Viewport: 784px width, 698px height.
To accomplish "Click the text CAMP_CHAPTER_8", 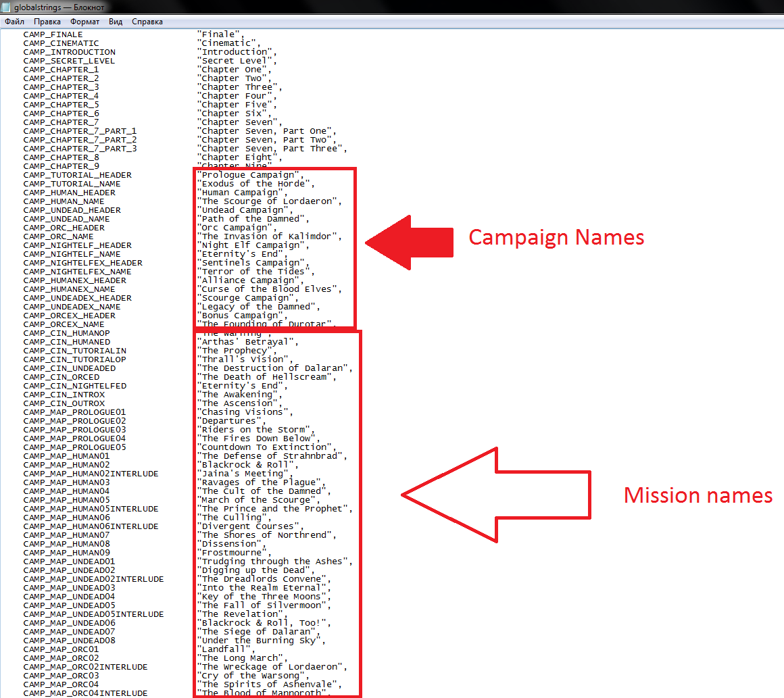I will point(61,157).
